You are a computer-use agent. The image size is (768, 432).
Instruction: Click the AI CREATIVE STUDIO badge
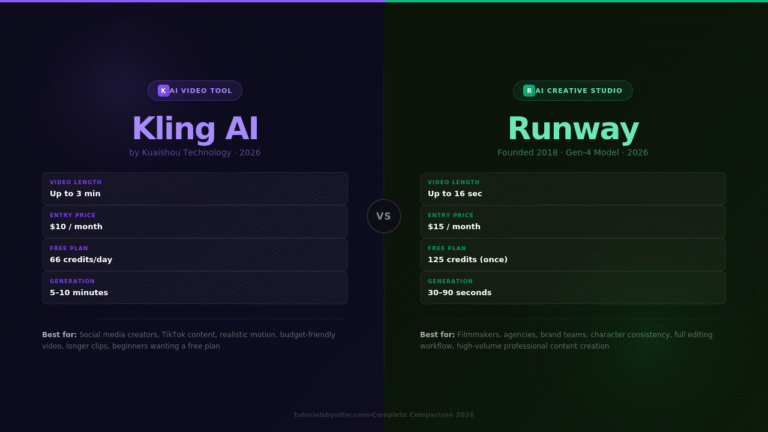click(573, 91)
